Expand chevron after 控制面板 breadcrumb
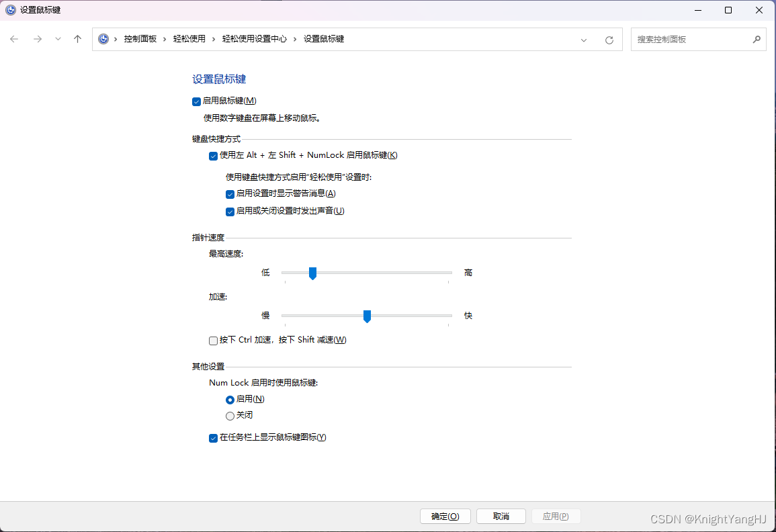The width and height of the screenshot is (776, 532). click(165, 39)
